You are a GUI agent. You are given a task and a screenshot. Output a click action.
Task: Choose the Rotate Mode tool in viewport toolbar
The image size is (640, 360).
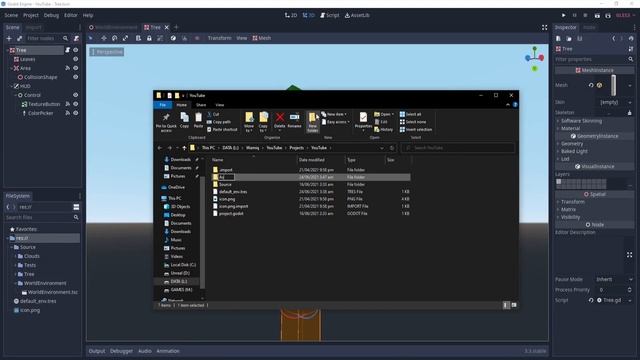pos(115,38)
